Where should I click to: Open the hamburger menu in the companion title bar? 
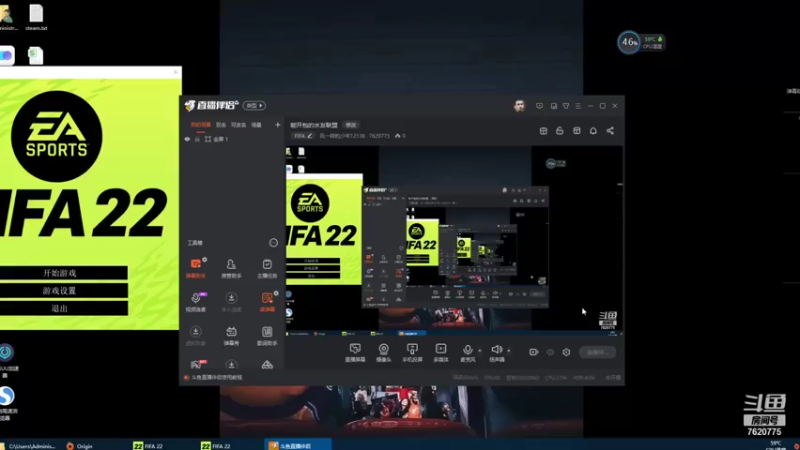click(x=578, y=106)
